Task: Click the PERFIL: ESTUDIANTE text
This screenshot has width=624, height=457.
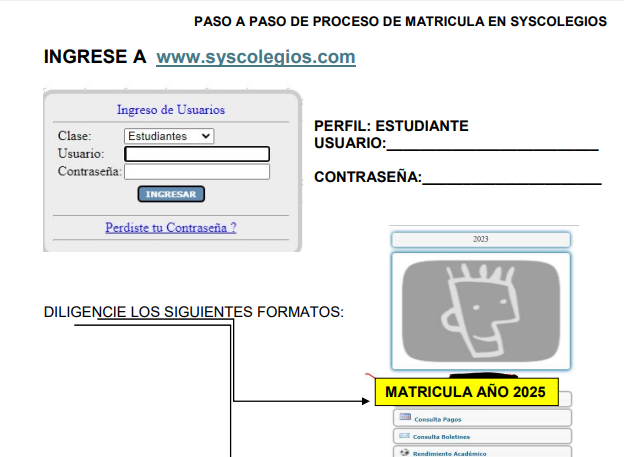Action: click(x=391, y=126)
